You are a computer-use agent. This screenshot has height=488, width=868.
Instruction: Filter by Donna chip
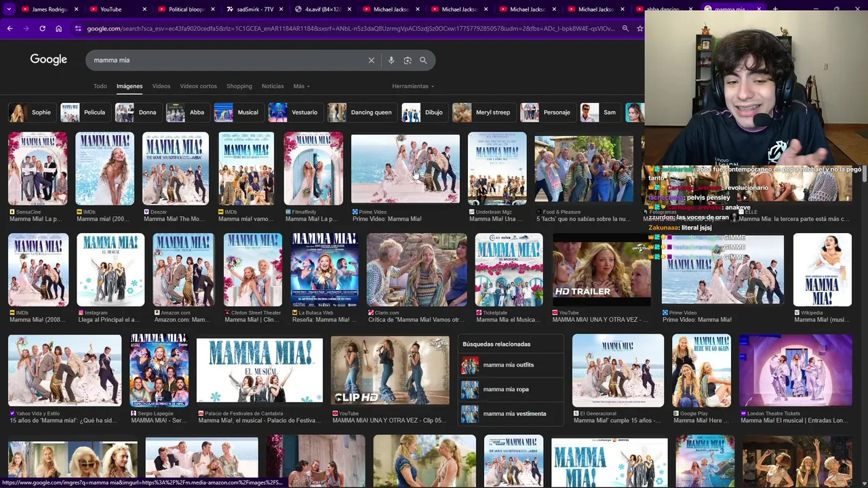coord(137,113)
